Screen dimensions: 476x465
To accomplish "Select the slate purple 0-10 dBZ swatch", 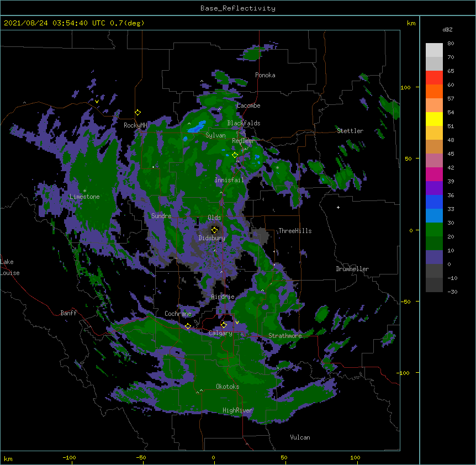I will coord(434,257).
